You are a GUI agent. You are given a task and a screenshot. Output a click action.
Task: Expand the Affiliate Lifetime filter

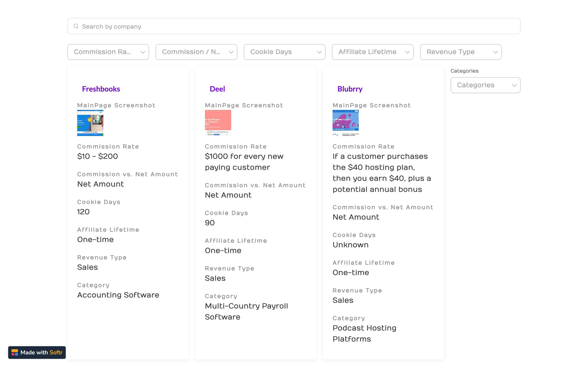pyautogui.click(x=372, y=52)
